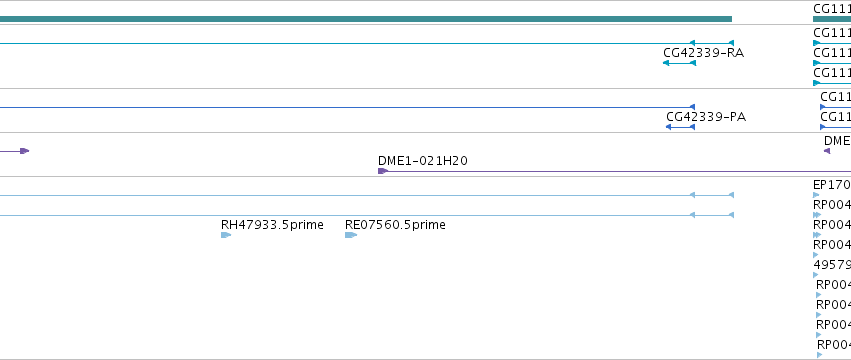The height and width of the screenshot is (360, 851).
Task: Click the CG42339-PA protein label
Action: click(x=706, y=117)
